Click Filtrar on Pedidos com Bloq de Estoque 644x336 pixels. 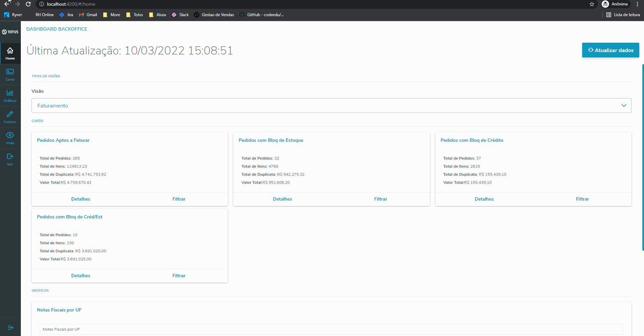point(380,199)
